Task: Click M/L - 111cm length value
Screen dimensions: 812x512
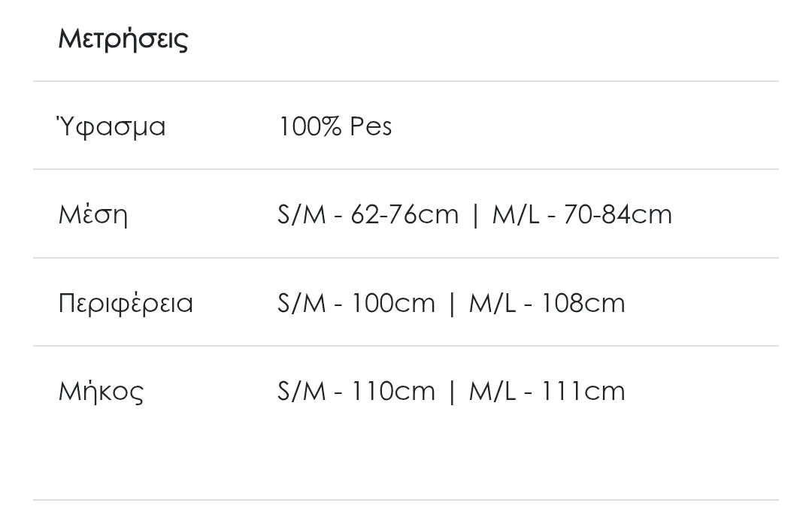Action: (x=547, y=391)
